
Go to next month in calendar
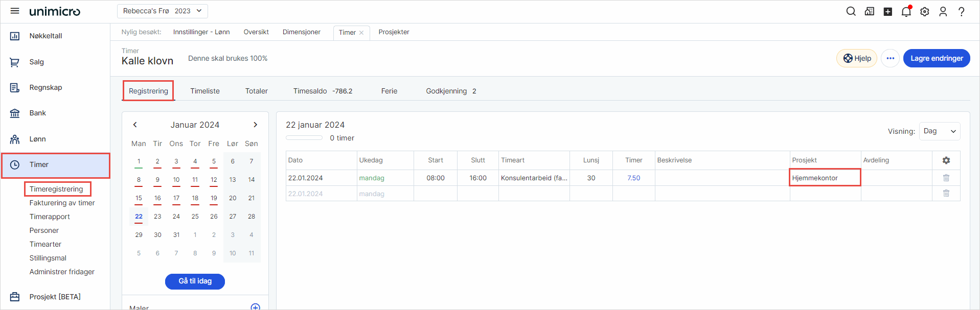255,125
